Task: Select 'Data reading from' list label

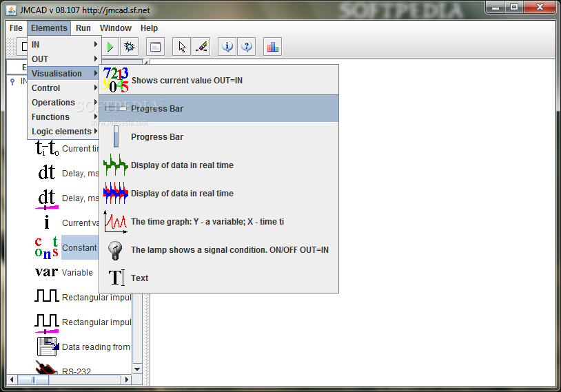Action: click(x=96, y=347)
